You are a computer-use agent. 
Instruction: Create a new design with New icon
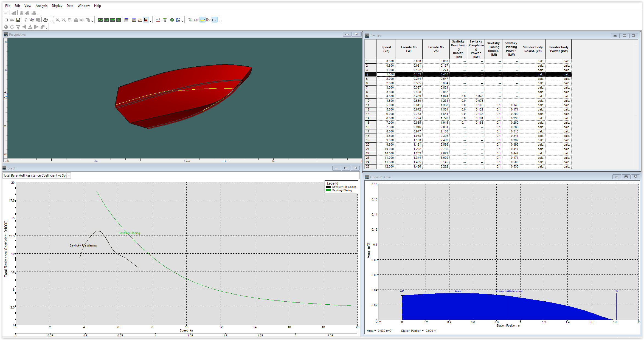click(6, 20)
